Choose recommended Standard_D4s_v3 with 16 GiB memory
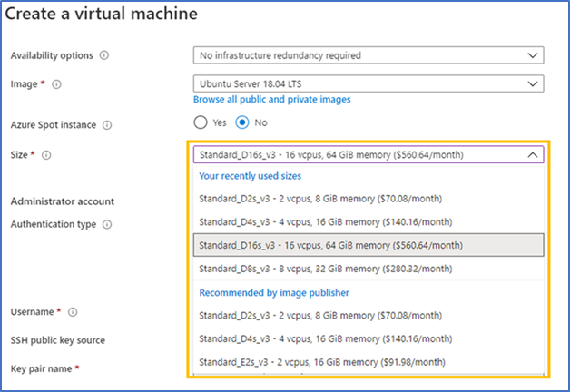This screenshot has width=570, height=392. click(369, 338)
